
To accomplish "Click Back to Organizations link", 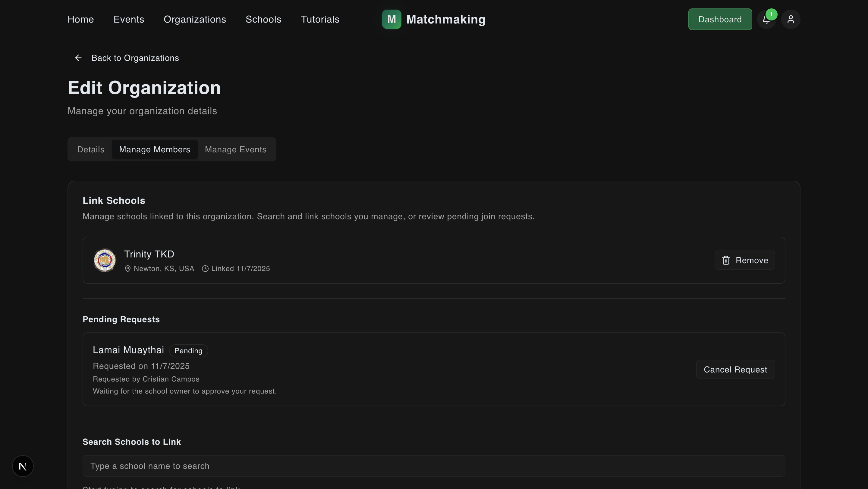I will point(135,58).
